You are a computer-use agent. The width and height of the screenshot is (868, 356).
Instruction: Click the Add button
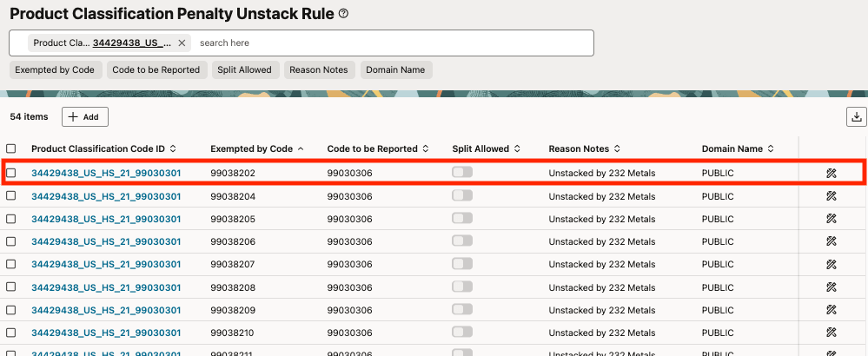pos(84,116)
